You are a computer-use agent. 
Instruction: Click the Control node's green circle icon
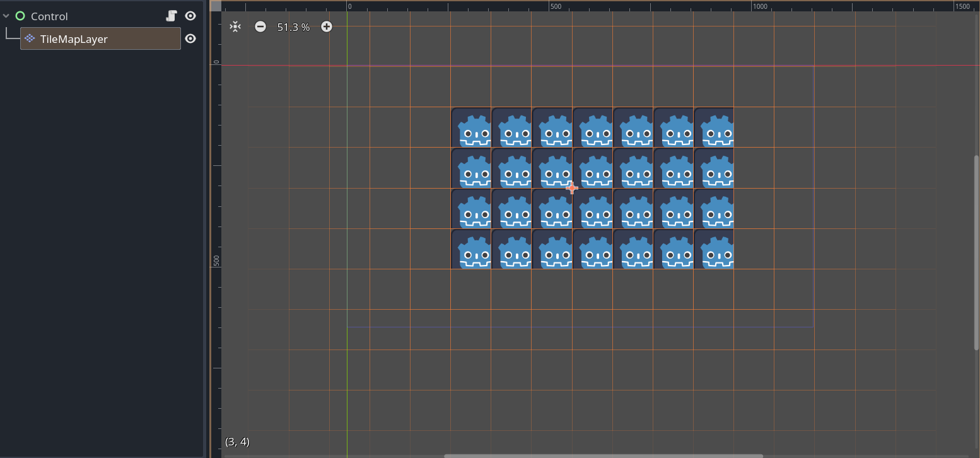tap(20, 16)
